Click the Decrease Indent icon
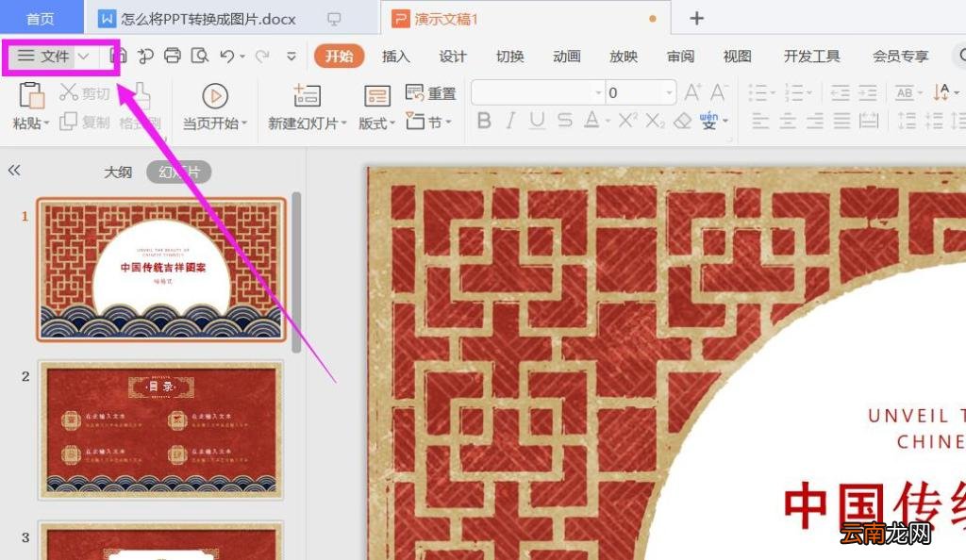 (x=841, y=93)
